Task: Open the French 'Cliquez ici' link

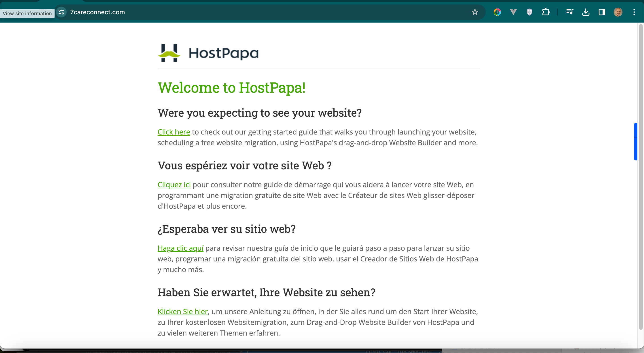Action: pyautogui.click(x=174, y=185)
